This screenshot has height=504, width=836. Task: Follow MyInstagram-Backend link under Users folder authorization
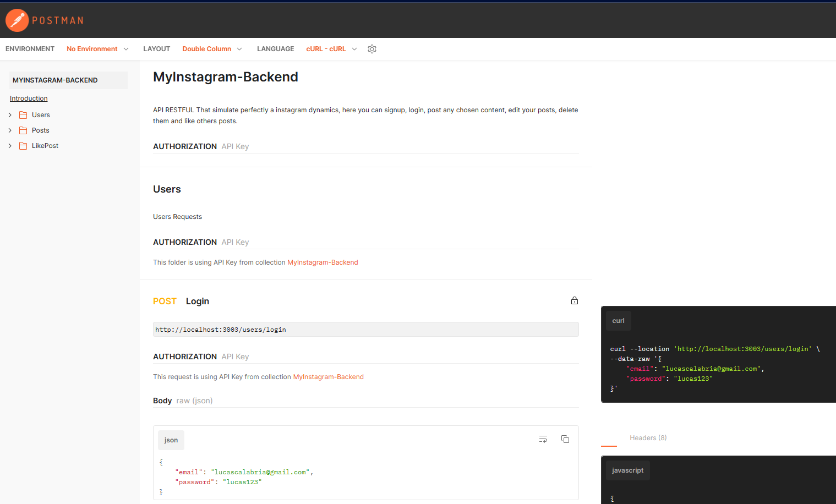point(323,262)
